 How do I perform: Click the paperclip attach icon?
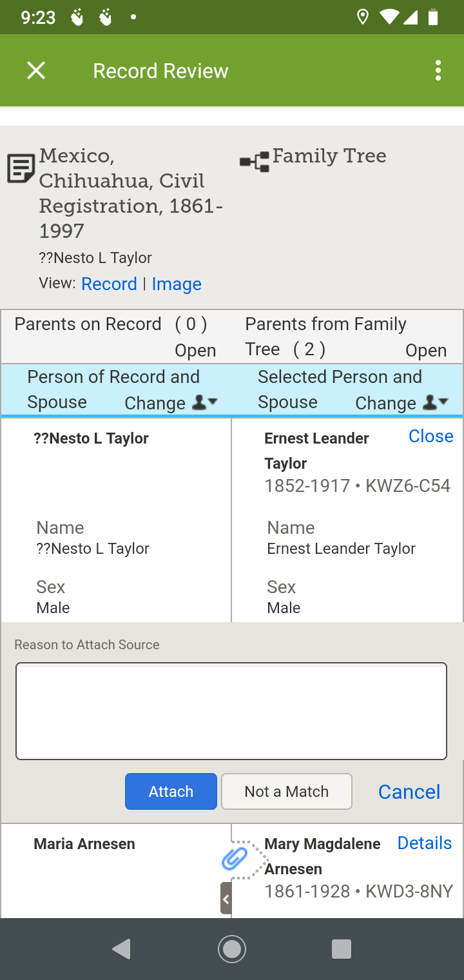235,859
